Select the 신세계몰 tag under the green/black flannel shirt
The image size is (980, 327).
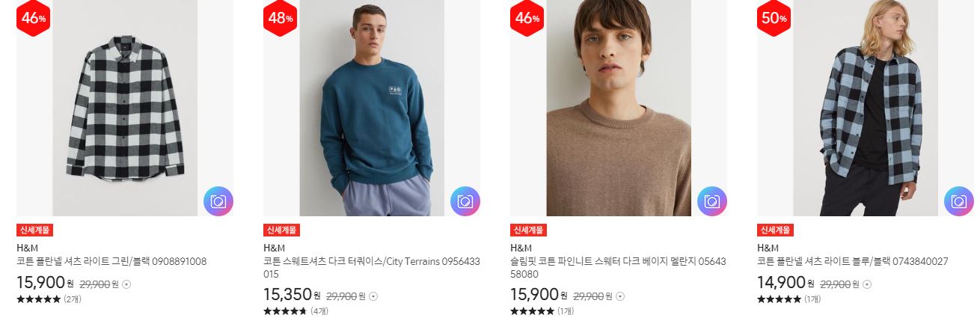point(34,230)
